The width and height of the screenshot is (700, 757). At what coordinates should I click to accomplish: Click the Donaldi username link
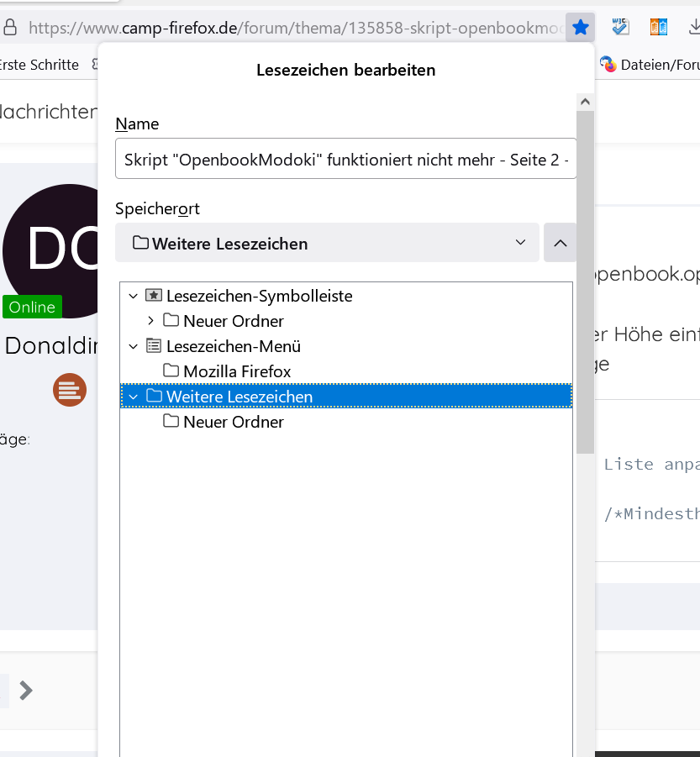50,345
